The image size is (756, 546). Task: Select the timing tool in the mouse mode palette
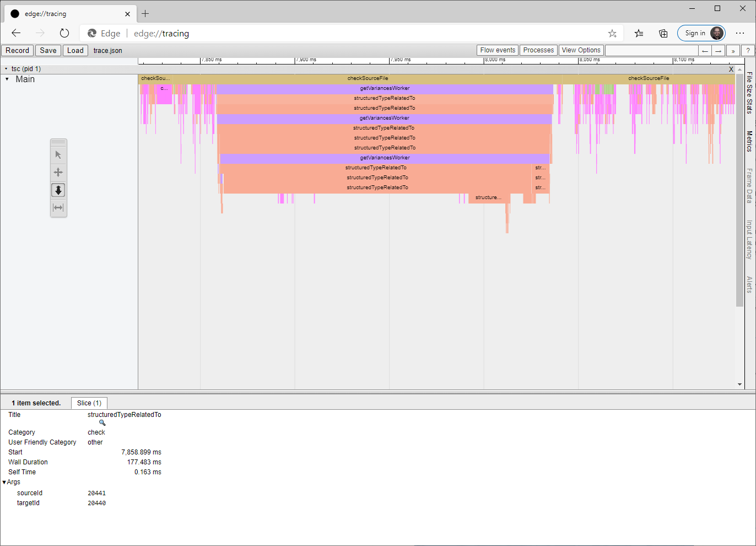click(x=58, y=208)
